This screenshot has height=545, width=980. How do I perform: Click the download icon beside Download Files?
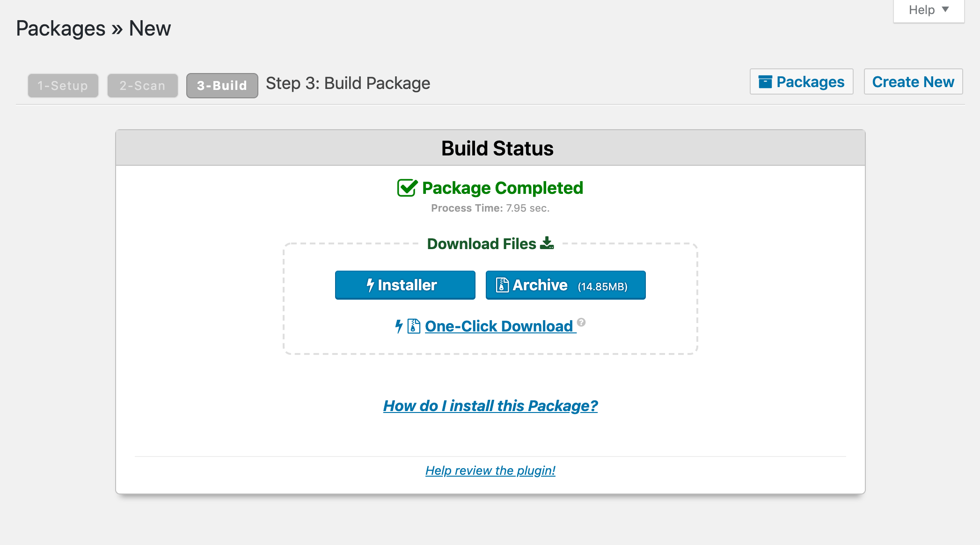pos(547,243)
